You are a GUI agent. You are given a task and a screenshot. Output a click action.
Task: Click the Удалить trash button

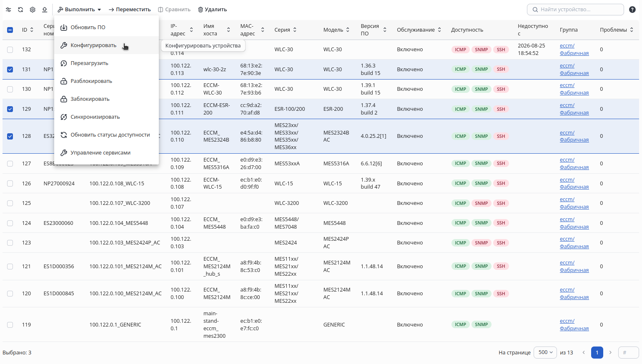pyautogui.click(x=212, y=10)
